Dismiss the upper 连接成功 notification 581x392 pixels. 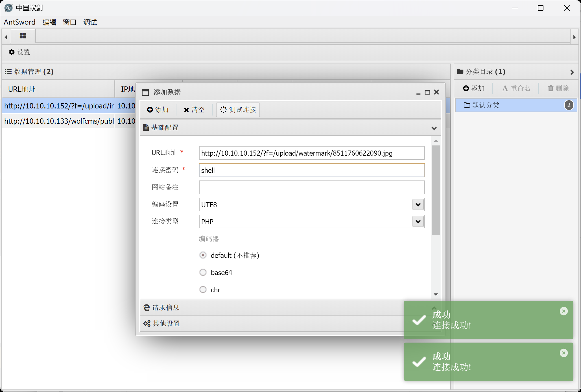(x=563, y=311)
